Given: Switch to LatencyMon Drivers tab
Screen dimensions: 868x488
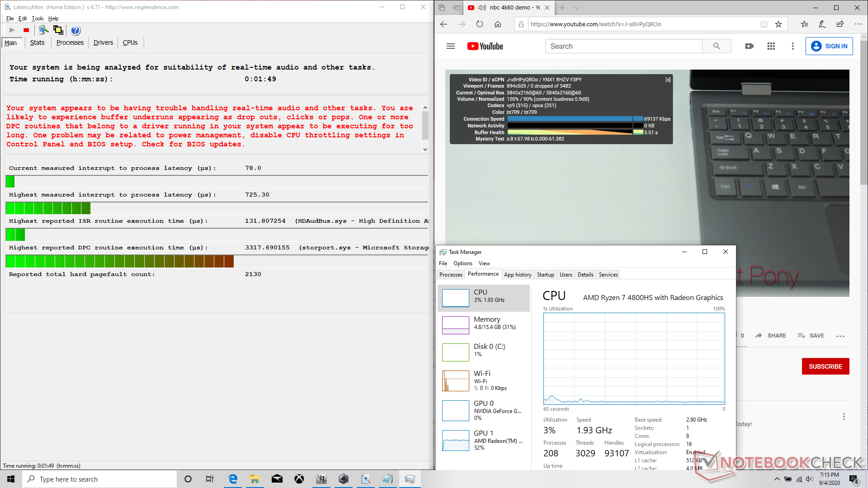Looking at the screenshot, I should [103, 42].
